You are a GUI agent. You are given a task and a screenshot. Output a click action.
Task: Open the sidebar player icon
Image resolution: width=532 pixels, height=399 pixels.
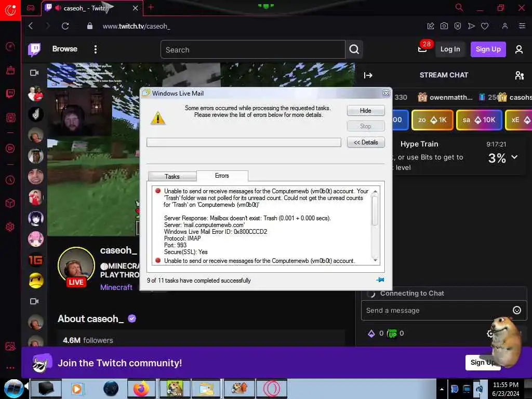coord(10,148)
